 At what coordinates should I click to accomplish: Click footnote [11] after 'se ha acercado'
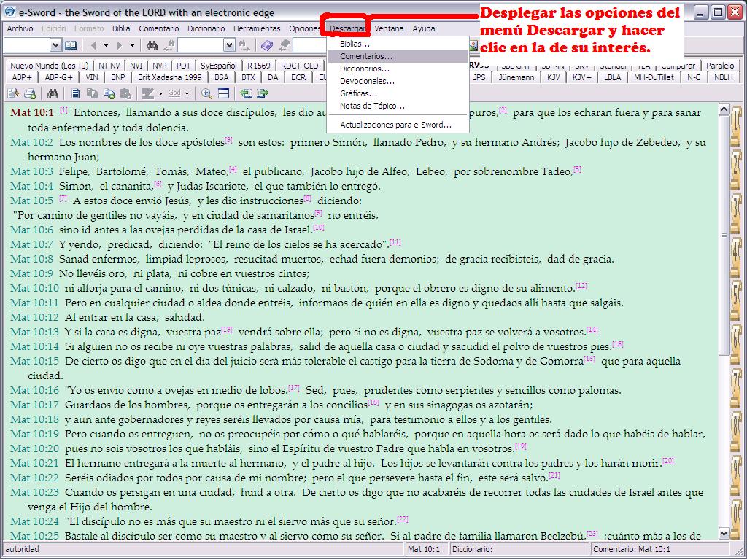click(395, 242)
